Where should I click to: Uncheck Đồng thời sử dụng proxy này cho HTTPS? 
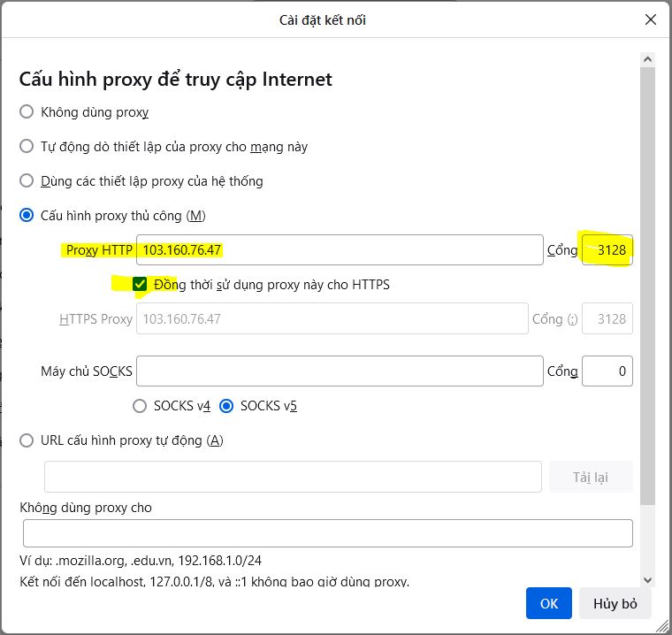tap(140, 285)
